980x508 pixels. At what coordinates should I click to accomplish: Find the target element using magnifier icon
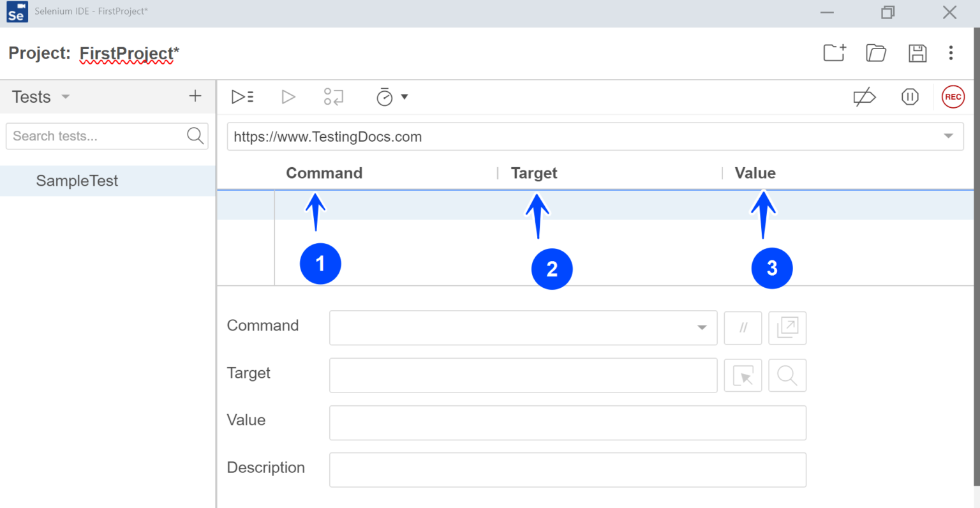787,375
